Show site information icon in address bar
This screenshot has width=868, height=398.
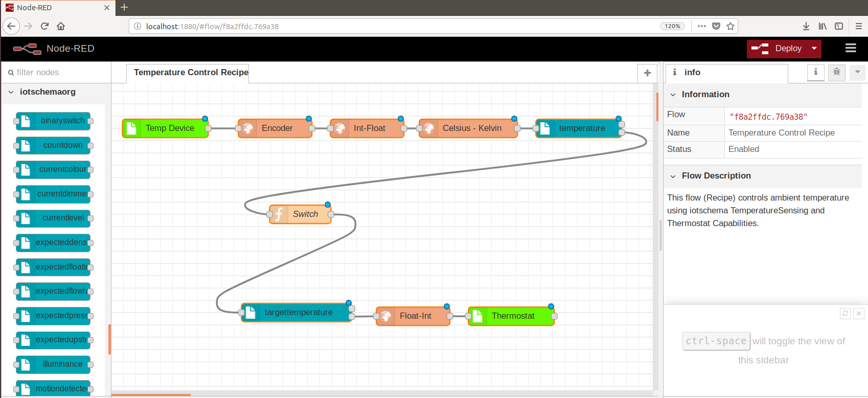coord(138,26)
